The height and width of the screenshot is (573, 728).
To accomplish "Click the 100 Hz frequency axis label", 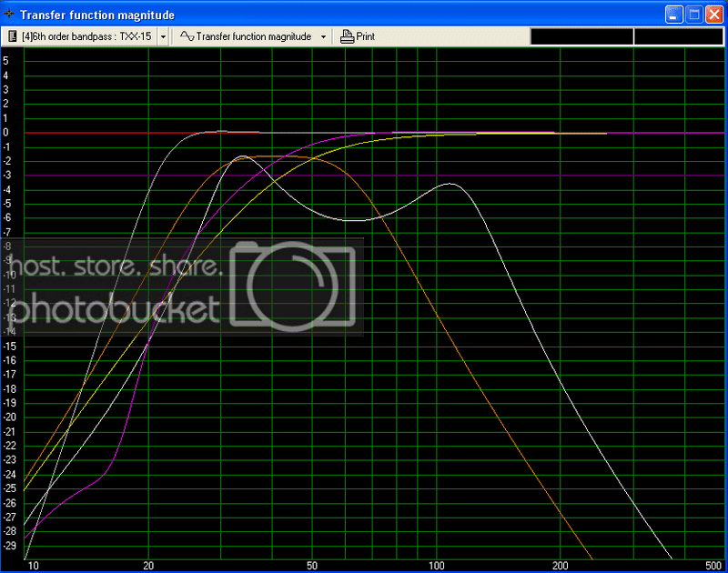I will coord(437,566).
